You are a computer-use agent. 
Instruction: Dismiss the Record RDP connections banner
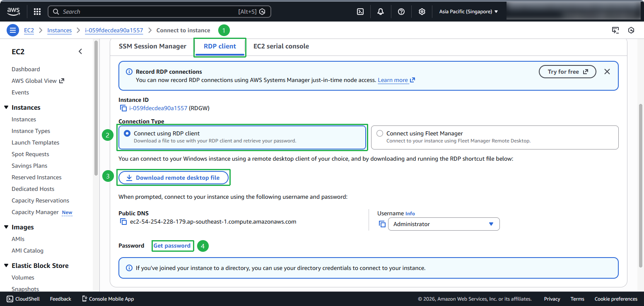pos(607,72)
